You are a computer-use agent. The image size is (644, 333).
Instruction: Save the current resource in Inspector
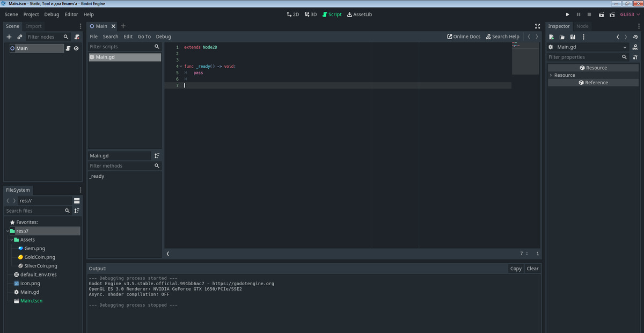tap(572, 37)
